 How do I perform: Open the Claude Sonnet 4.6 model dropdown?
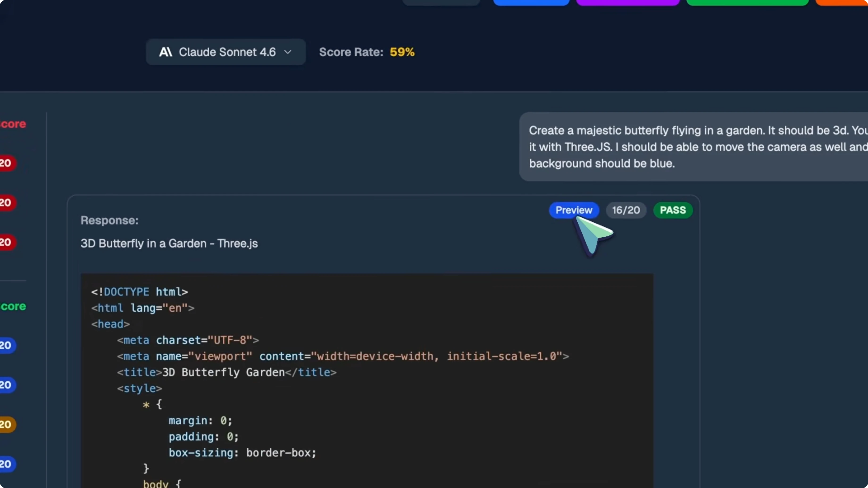[x=226, y=52]
